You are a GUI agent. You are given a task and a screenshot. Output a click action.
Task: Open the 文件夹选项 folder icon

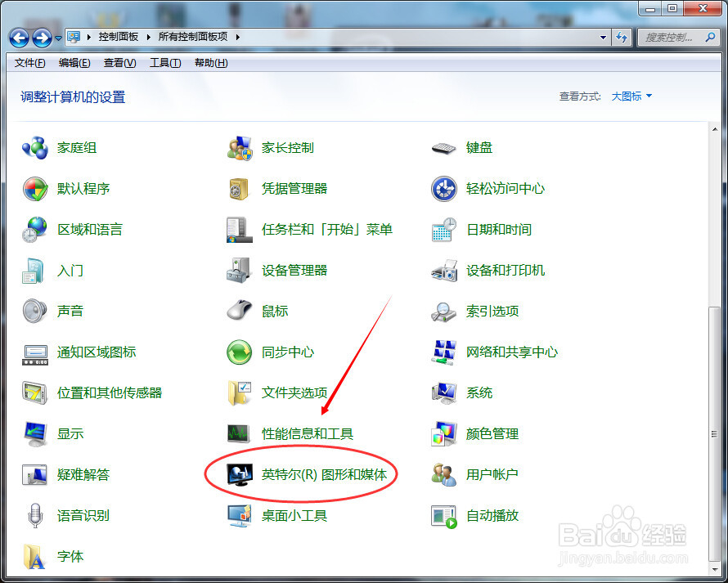pos(240,393)
